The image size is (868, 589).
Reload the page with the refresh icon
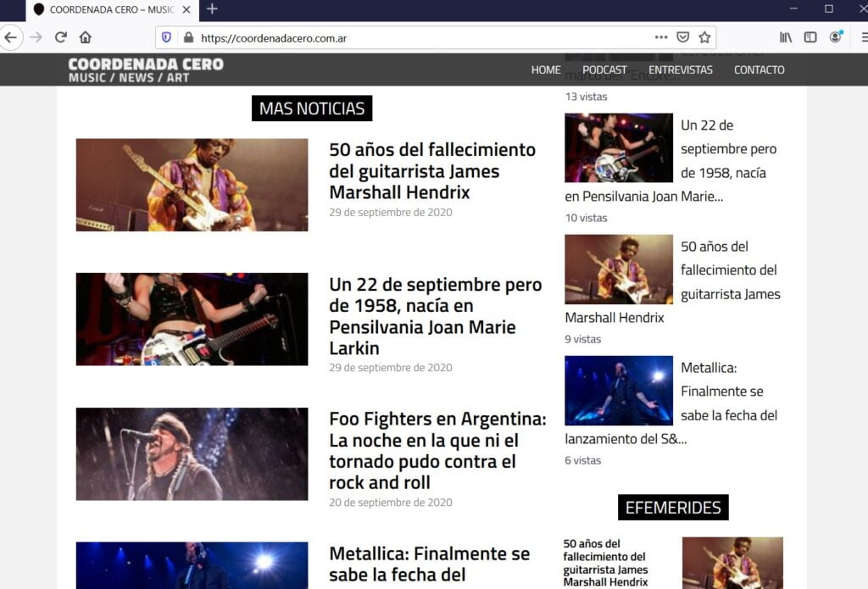[61, 37]
